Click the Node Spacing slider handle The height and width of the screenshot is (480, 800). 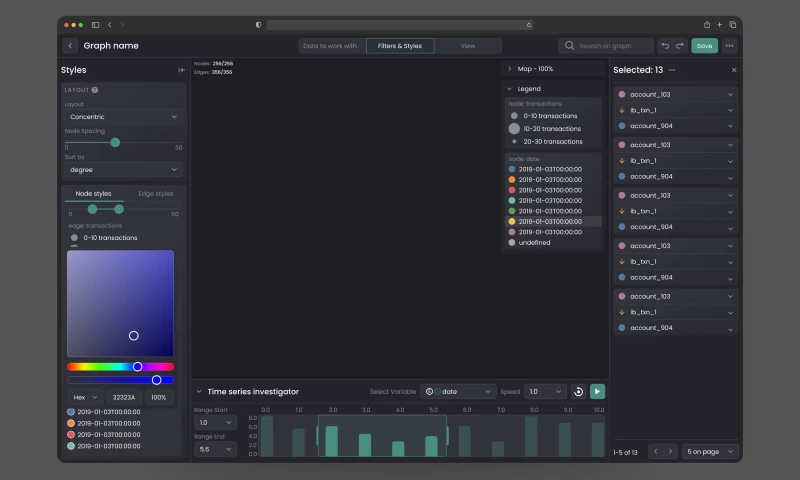(x=115, y=143)
